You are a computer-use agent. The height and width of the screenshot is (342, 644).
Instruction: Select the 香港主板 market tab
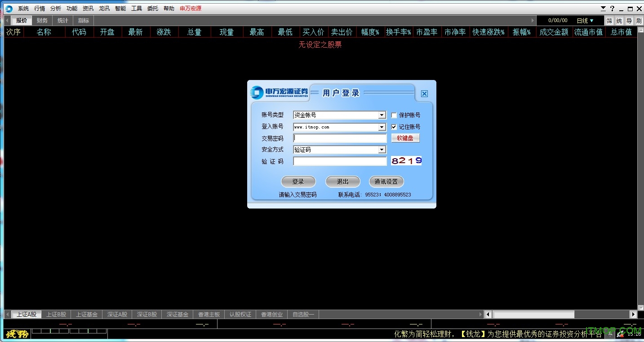tap(209, 315)
